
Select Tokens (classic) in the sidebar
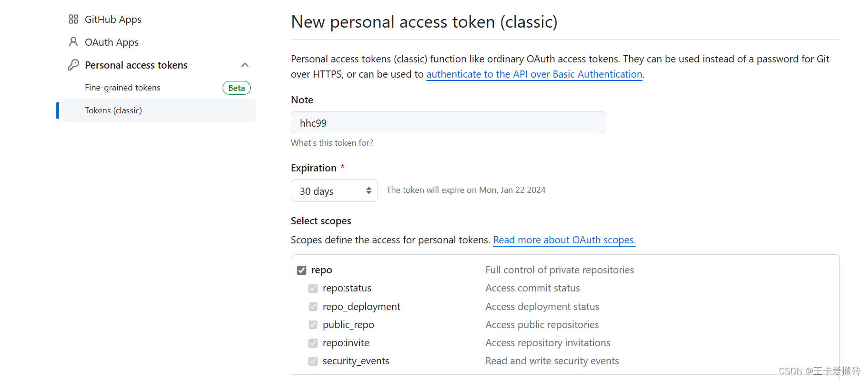pyautogui.click(x=113, y=110)
